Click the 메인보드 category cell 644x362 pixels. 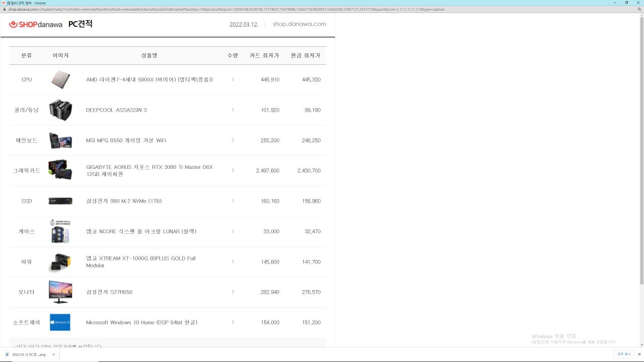[27, 140]
